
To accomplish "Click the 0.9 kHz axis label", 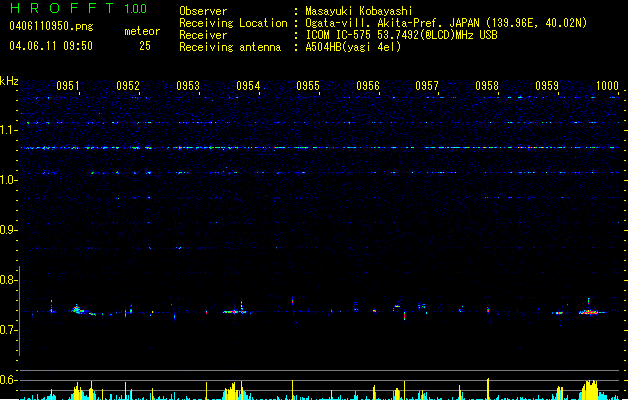I will tap(8, 230).
